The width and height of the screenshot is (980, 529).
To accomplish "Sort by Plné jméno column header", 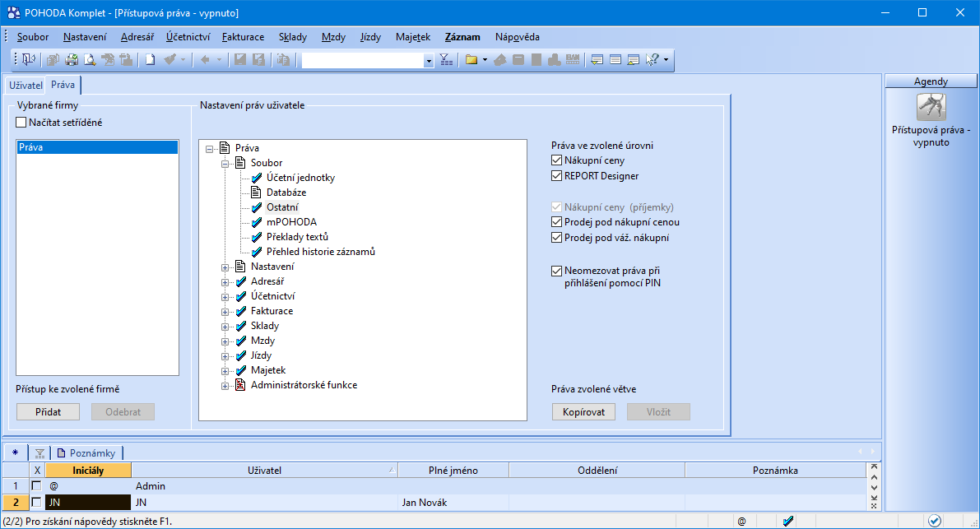I will click(x=453, y=471).
